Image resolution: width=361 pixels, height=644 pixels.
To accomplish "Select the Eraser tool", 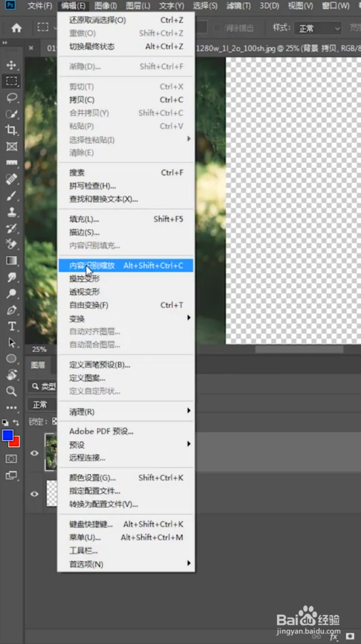I will point(11,244).
